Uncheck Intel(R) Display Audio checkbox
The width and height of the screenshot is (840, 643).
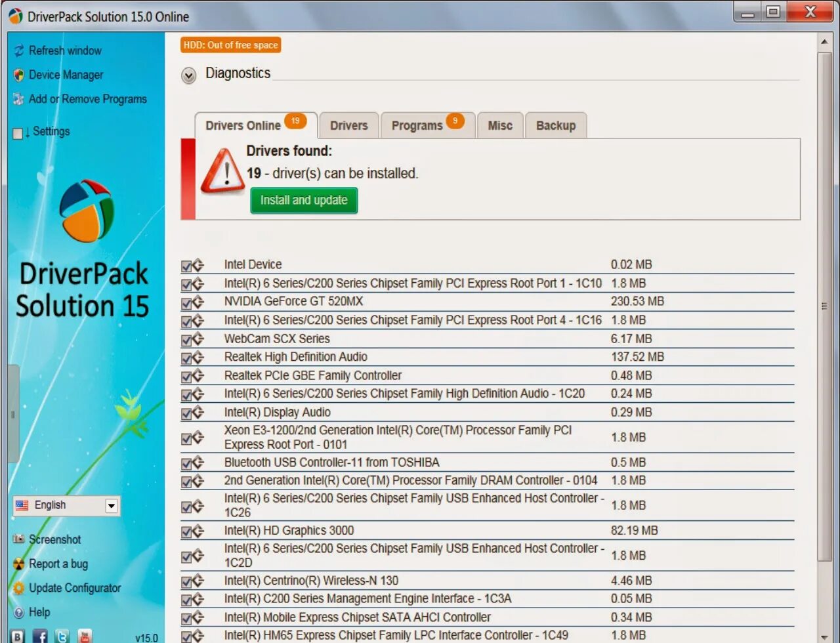click(x=186, y=413)
